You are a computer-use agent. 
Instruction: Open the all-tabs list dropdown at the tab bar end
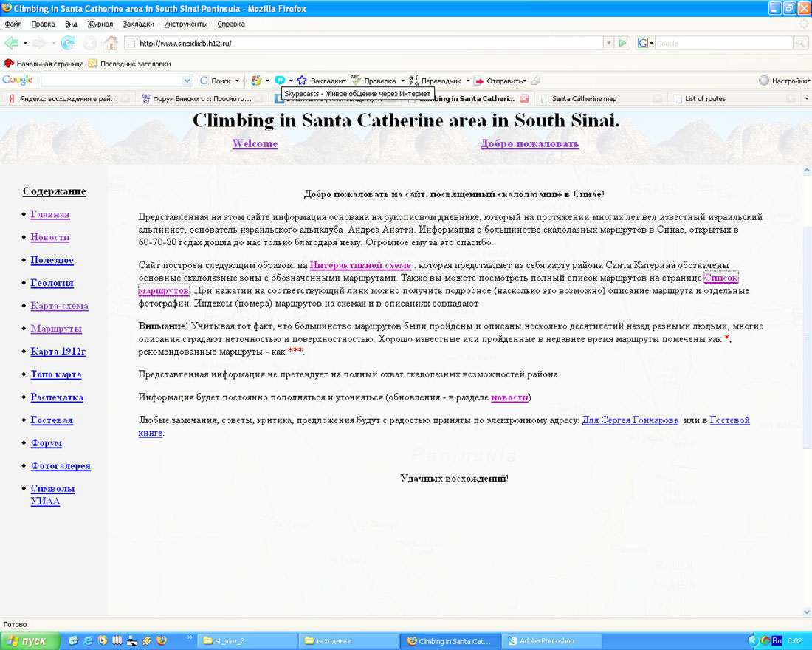point(806,98)
